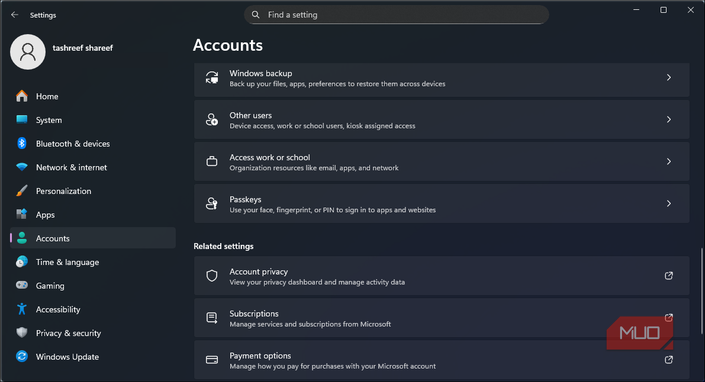Expand Access work or school chevron
Viewport: 705px width, 382px height.
669,161
